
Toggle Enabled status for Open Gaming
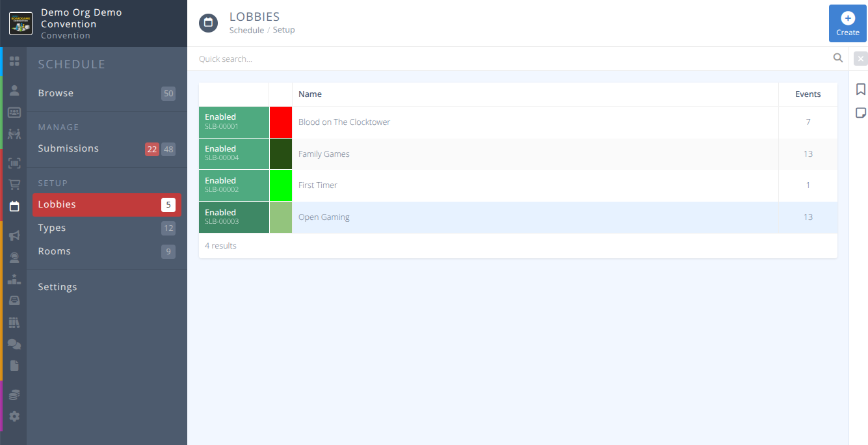pos(233,217)
